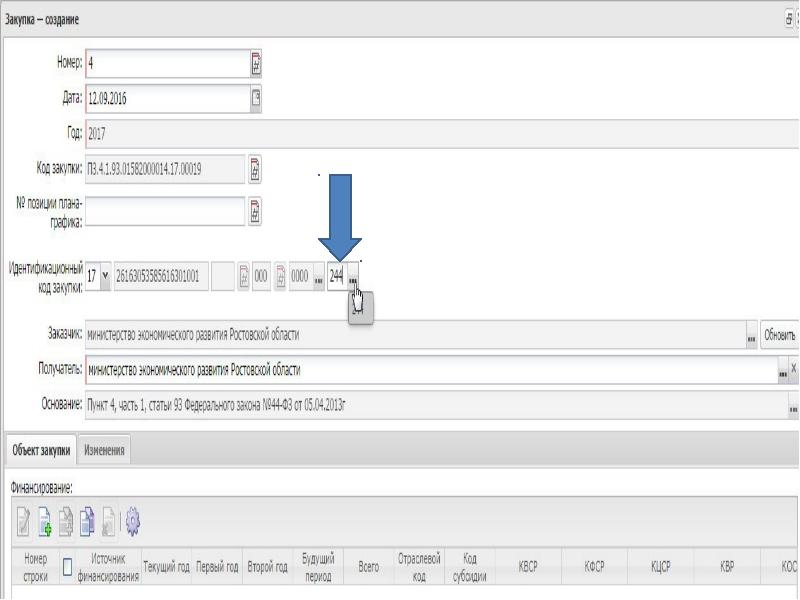
Task: Click the 000 code field
Action: [261, 276]
